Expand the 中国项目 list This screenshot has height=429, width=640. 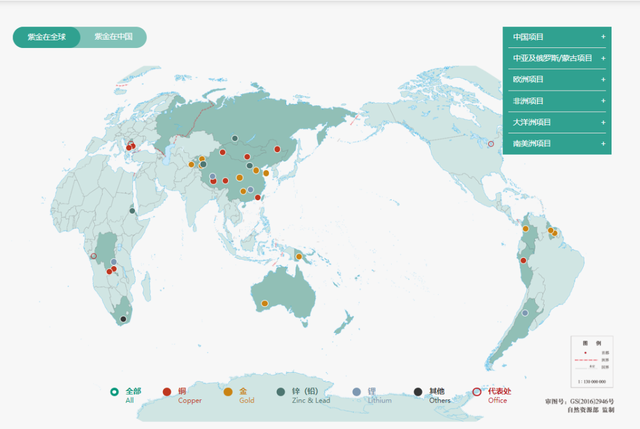pos(557,37)
